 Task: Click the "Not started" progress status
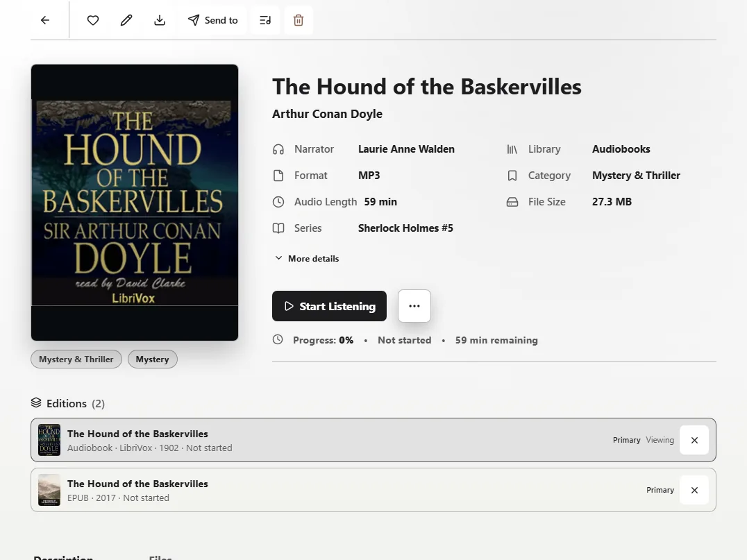tap(405, 340)
